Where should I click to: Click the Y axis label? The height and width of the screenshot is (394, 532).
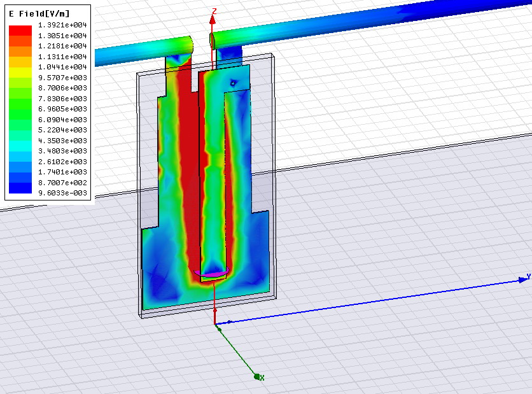tap(528, 278)
